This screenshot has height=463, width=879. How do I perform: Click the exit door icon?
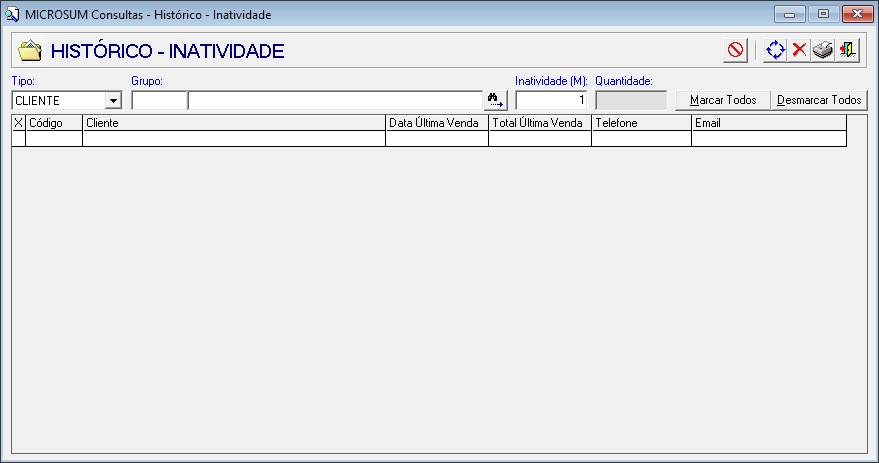coord(847,50)
